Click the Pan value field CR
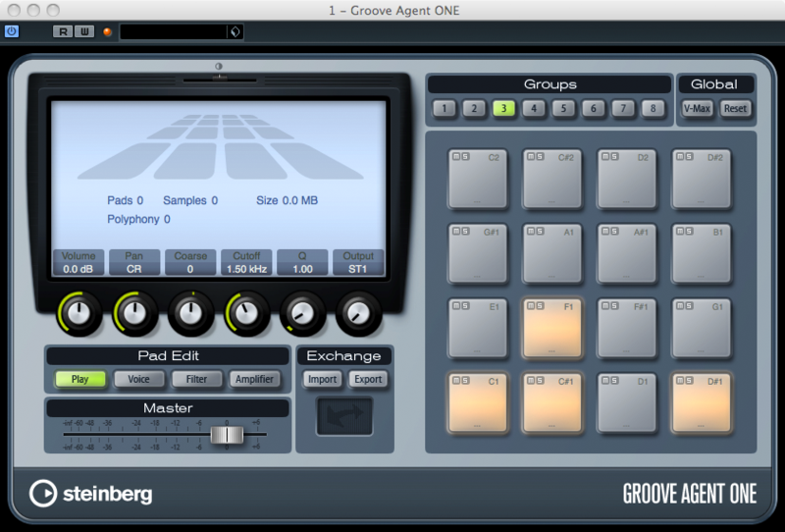The image size is (785, 532). [x=134, y=268]
